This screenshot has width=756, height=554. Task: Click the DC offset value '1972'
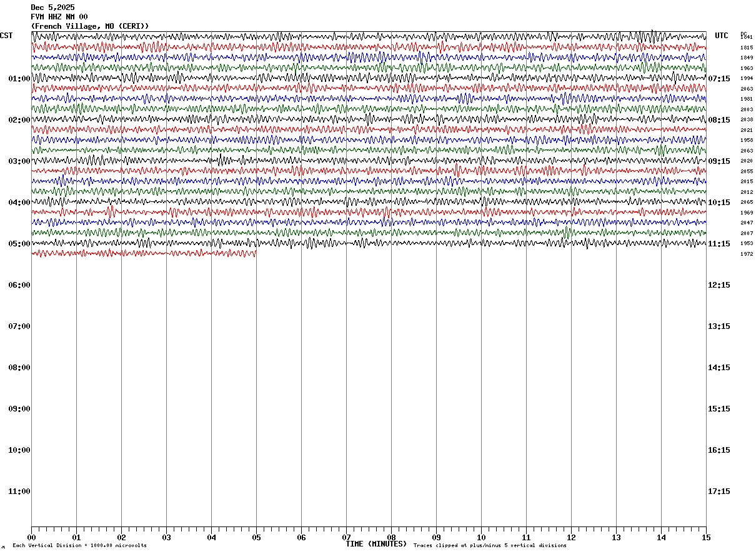tap(747, 254)
